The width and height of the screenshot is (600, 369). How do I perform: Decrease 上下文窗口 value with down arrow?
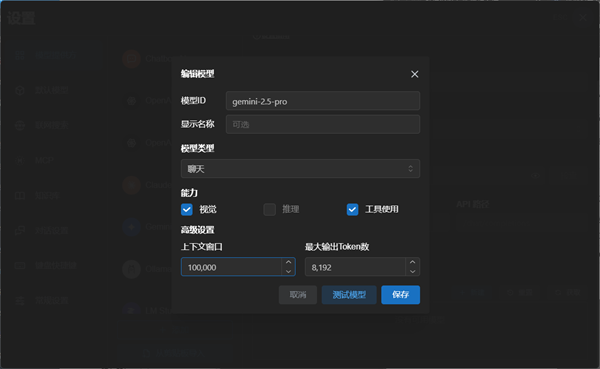(289, 271)
